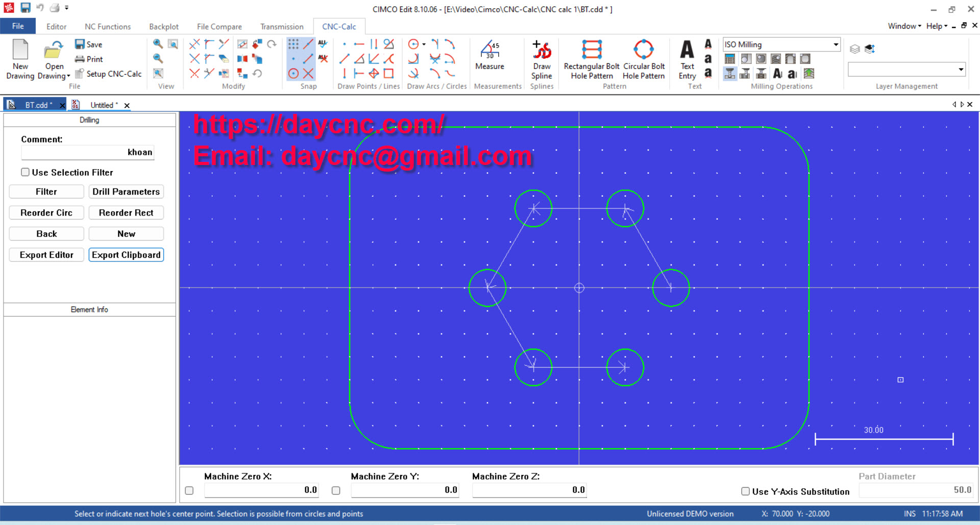Image resolution: width=980 pixels, height=525 pixels.
Task: Click the Export Clipboard button
Action: (x=126, y=254)
